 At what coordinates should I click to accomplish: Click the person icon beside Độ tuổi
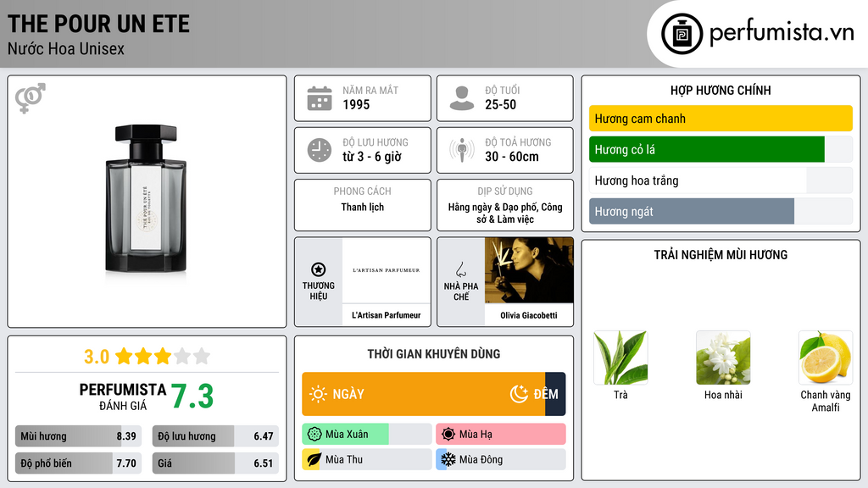click(x=462, y=98)
